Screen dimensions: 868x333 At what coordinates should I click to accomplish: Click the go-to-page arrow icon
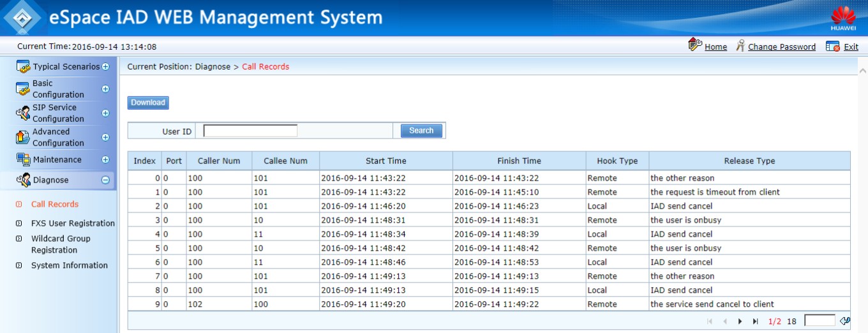tap(845, 321)
